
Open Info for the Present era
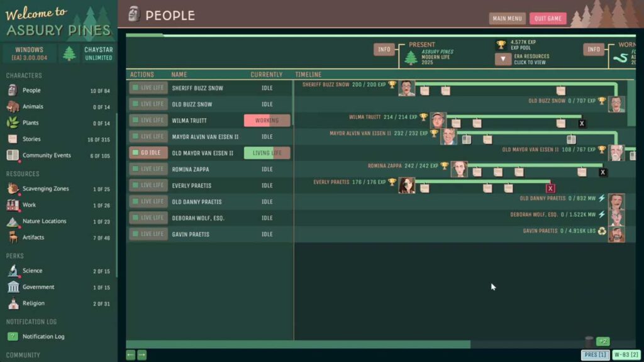[x=384, y=49]
